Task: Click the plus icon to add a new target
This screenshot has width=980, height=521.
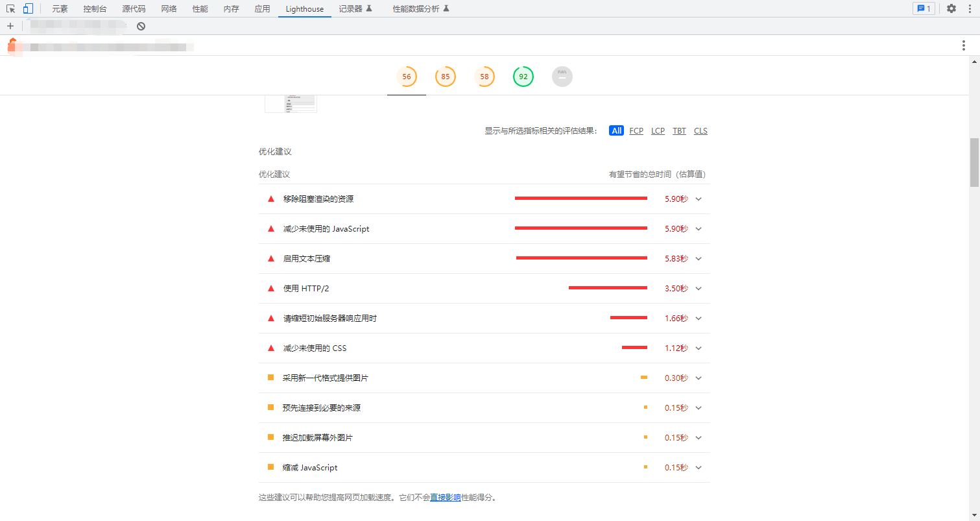Action: click(x=10, y=26)
